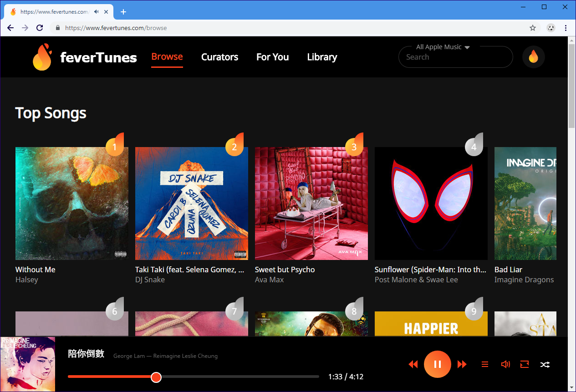Open a new browser tab

123,12
